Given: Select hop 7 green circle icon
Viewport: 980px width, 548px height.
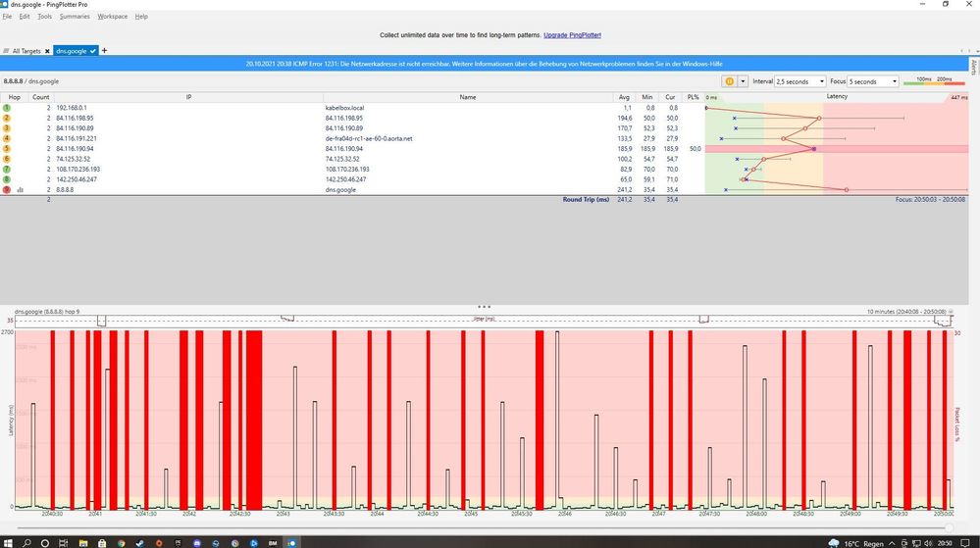Looking at the screenshot, I should 7,169.
